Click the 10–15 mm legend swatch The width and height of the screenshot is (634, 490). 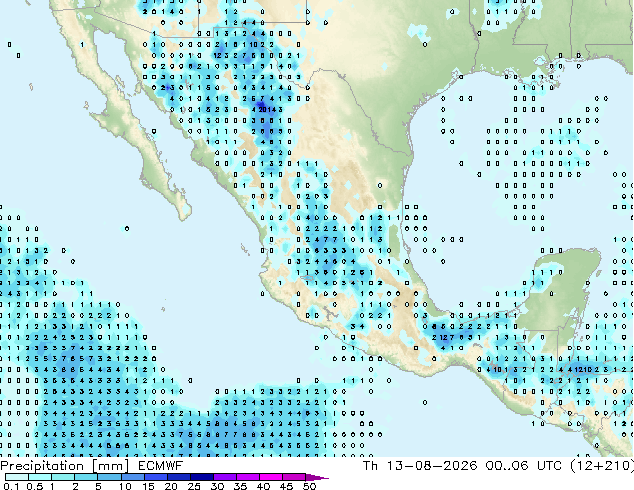click(132, 477)
